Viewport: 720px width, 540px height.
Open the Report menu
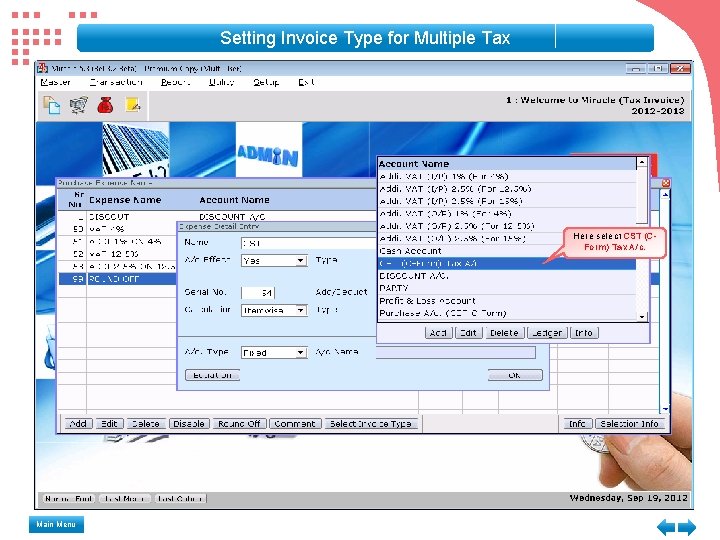coord(175,82)
